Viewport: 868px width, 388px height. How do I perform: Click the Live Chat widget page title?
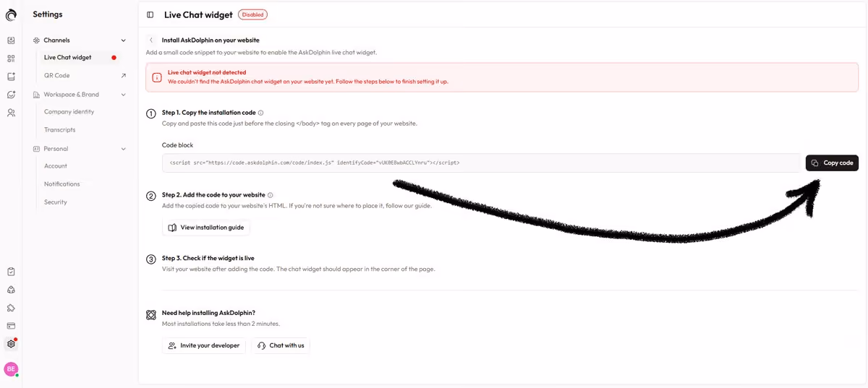pos(198,14)
